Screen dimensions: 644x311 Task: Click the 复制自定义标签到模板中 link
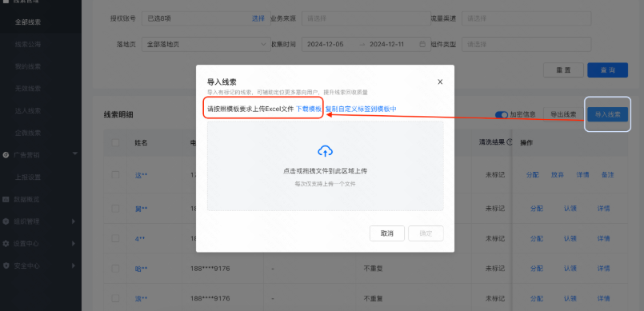[x=361, y=109]
